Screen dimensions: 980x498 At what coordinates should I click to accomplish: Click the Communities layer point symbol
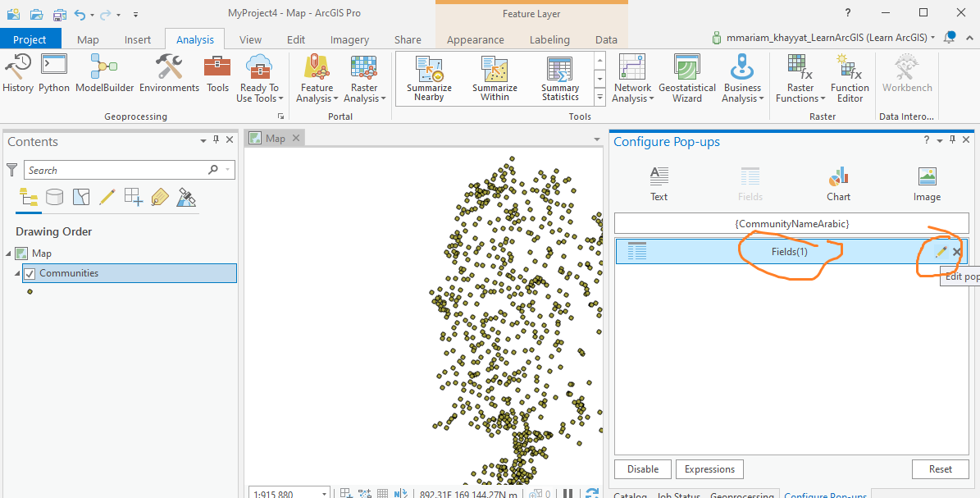tap(30, 291)
